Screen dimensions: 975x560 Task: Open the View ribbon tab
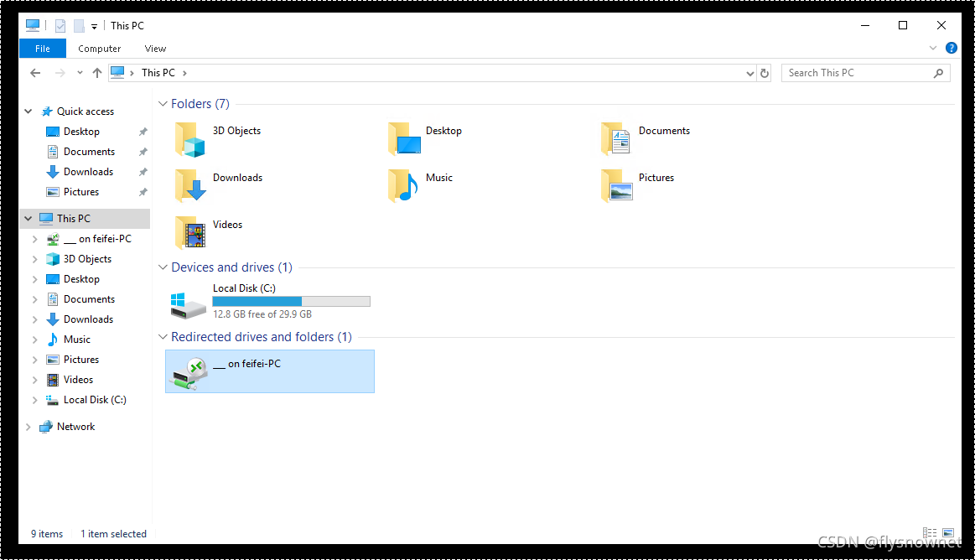155,49
